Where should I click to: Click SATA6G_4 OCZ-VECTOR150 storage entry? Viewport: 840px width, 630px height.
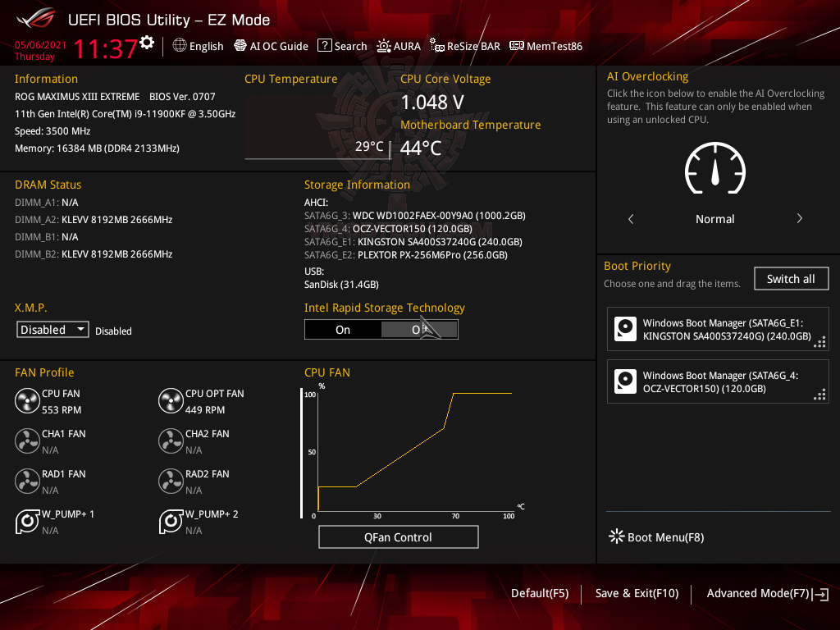[388, 229]
